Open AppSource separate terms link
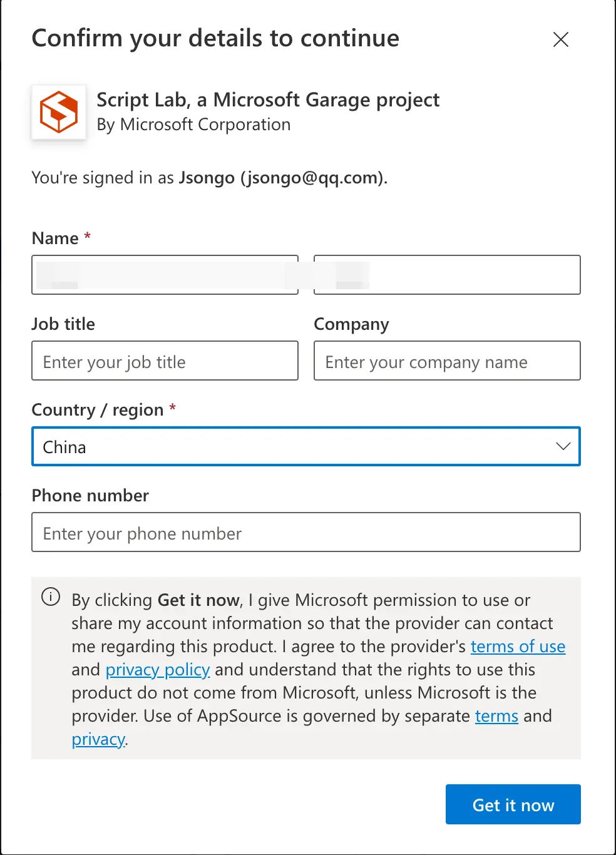 [x=496, y=716]
